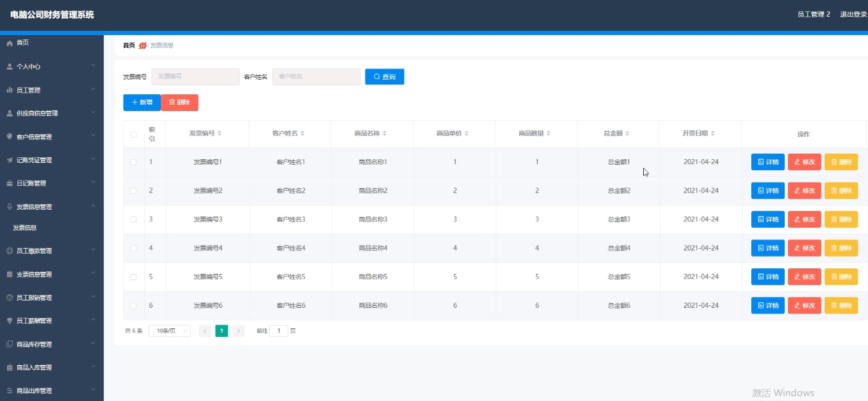Go to previous page with left arrow
The height and width of the screenshot is (401, 868).
pos(205,331)
